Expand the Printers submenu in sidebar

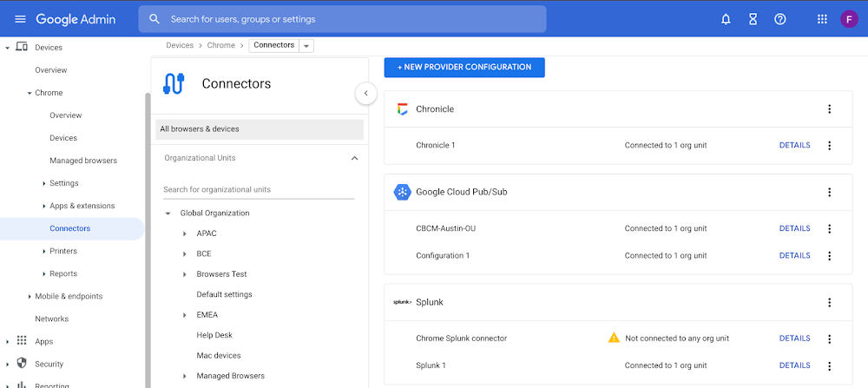point(44,251)
